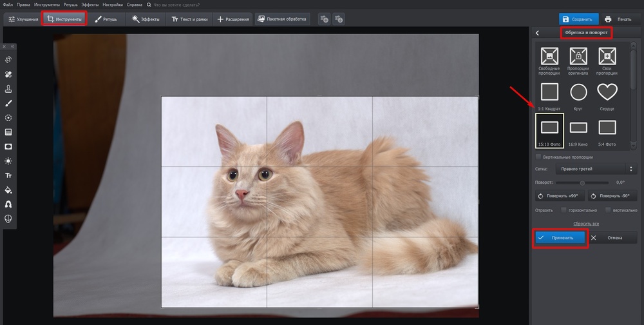The image size is (644, 325).
Task: Click the back arrow in crop panel
Action: coord(537,33)
